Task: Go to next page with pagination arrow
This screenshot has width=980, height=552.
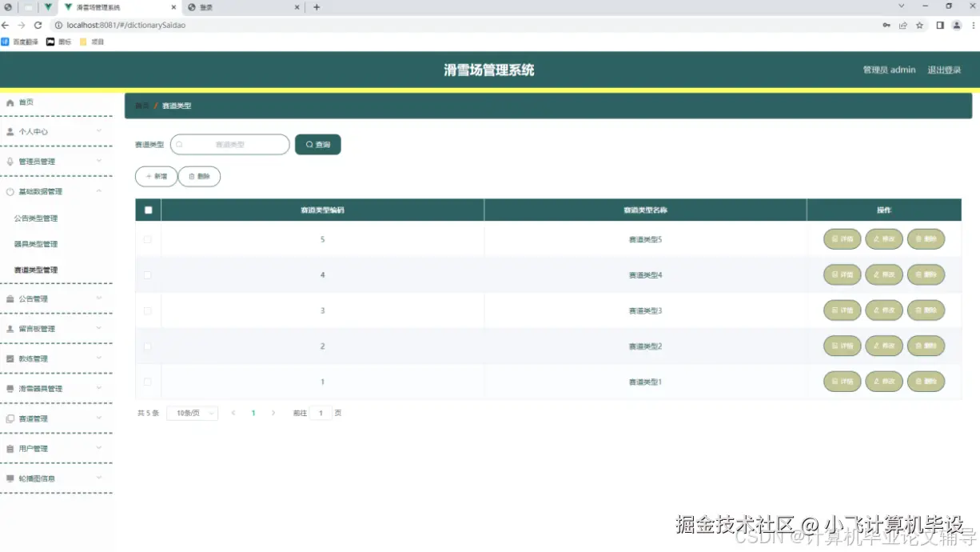Action: (273, 413)
